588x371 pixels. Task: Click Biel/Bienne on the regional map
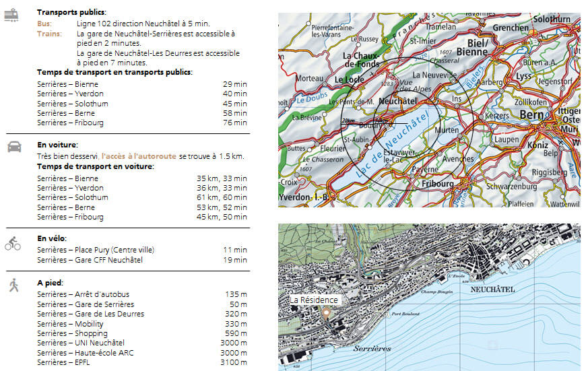pos(473,48)
